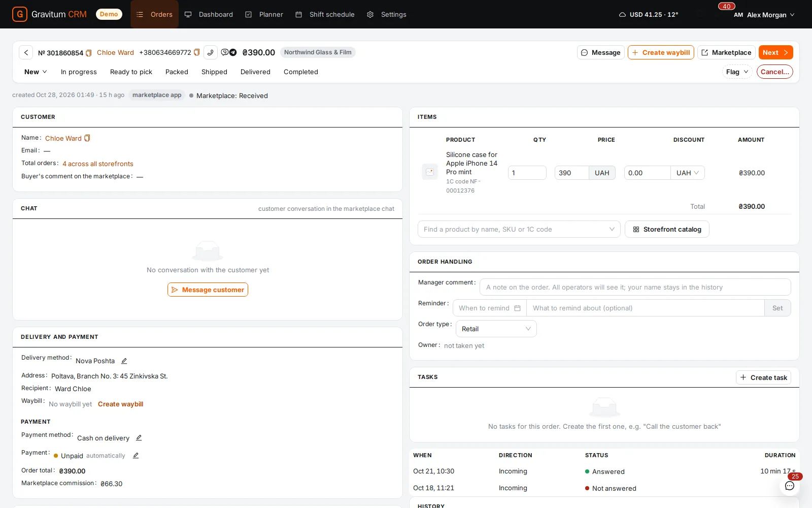Click the Message customer button
The height and width of the screenshot is (508, 812).
tap(208, 290)
